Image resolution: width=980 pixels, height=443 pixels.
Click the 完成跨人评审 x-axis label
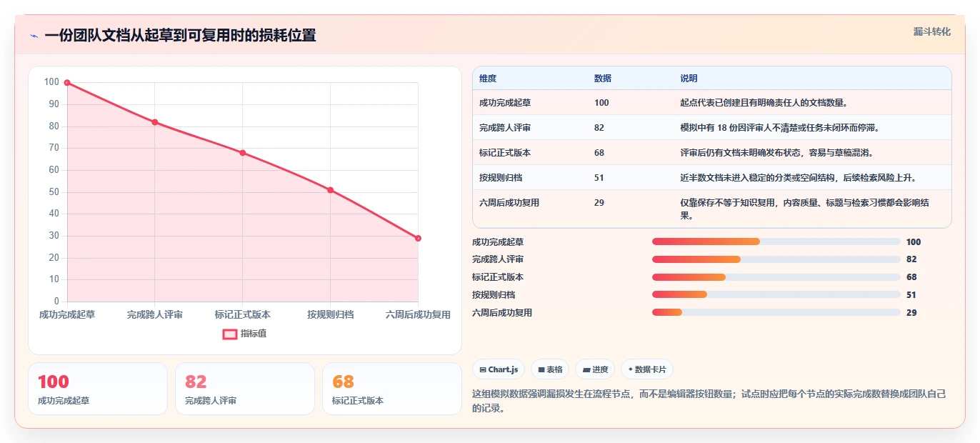(155, 314)
